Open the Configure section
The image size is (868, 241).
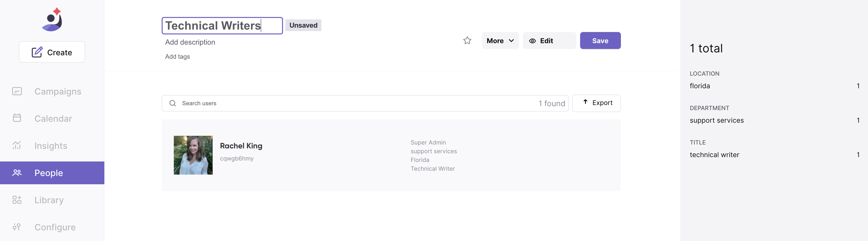tap(52, 227)
